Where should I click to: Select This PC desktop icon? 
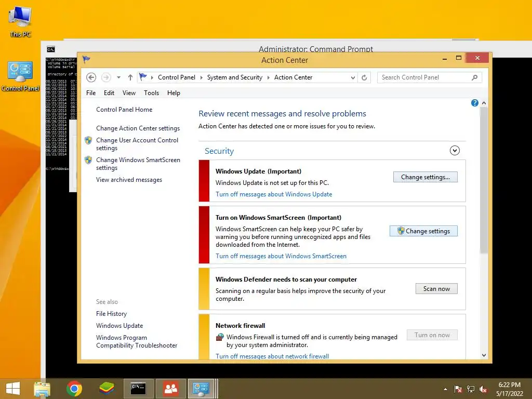(20, 21)
